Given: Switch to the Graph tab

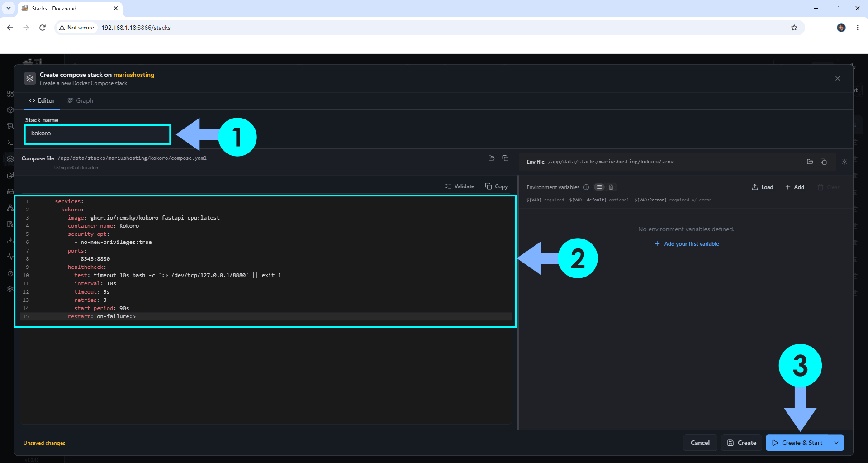Looking at the screenshot, I should (80, 100).
